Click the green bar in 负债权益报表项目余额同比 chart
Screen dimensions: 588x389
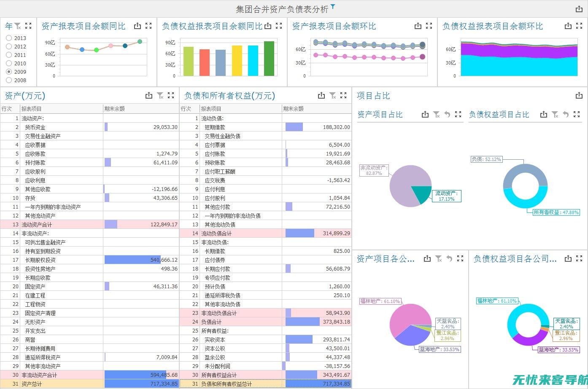[269, 59]
